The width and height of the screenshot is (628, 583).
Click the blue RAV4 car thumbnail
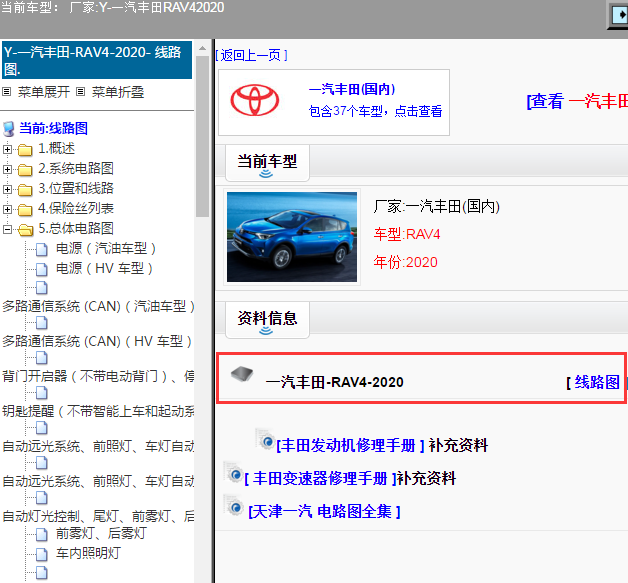292,237
